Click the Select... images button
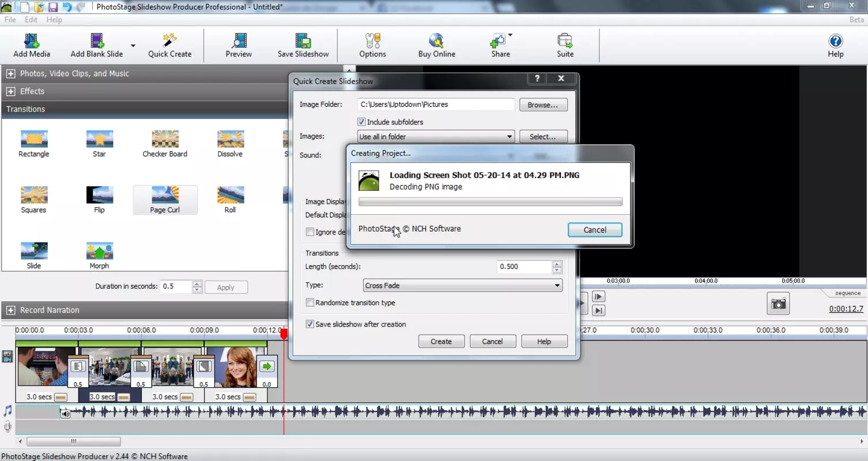Screen dimensions: 868x461 click(x=544, y=137)
